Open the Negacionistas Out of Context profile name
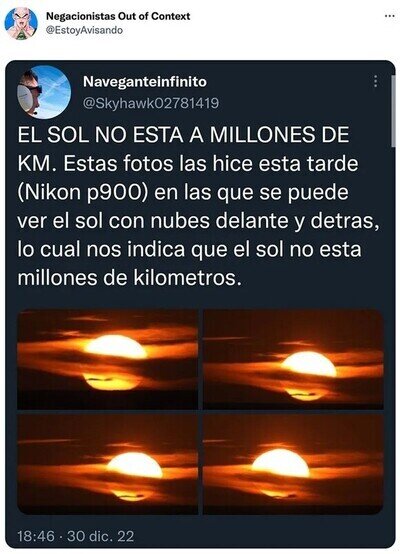Image resolution: width=400 pixels, height=554 pixels. (x=118, y=16)
